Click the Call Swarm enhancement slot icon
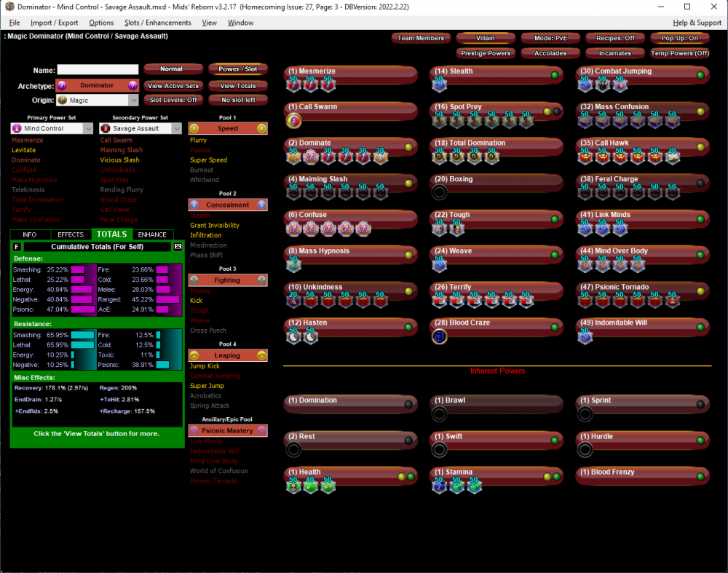This screenshot has width=728, height=573. point(294,121)
